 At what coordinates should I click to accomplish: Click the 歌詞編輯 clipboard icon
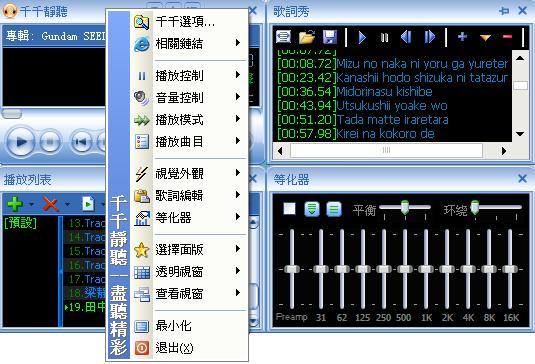coord(142,196)
